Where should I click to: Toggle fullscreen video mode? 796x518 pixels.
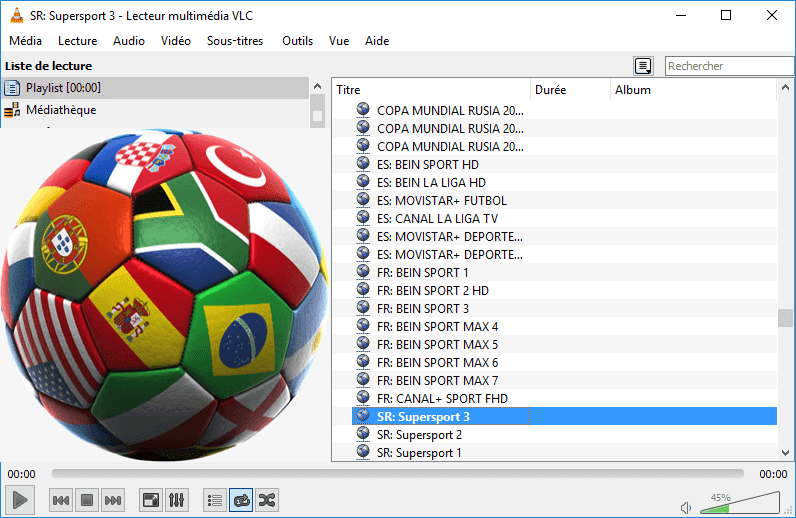(151, 501)
